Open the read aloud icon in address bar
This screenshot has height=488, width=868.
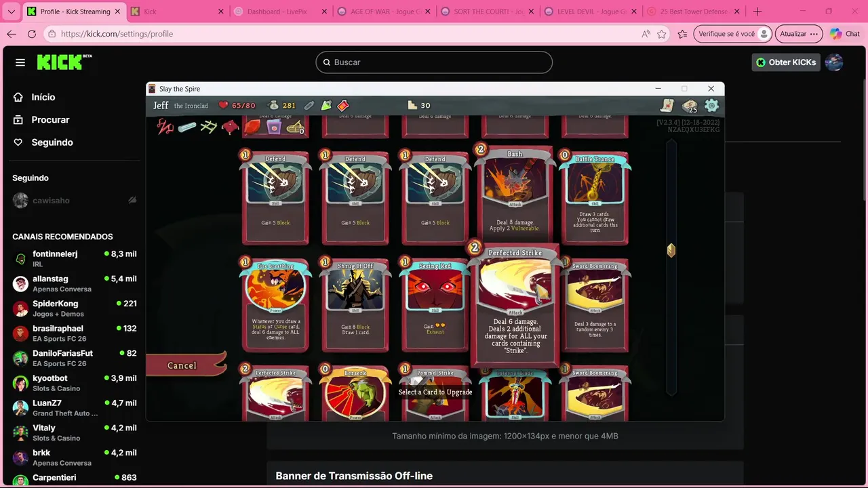pos(646,34)
